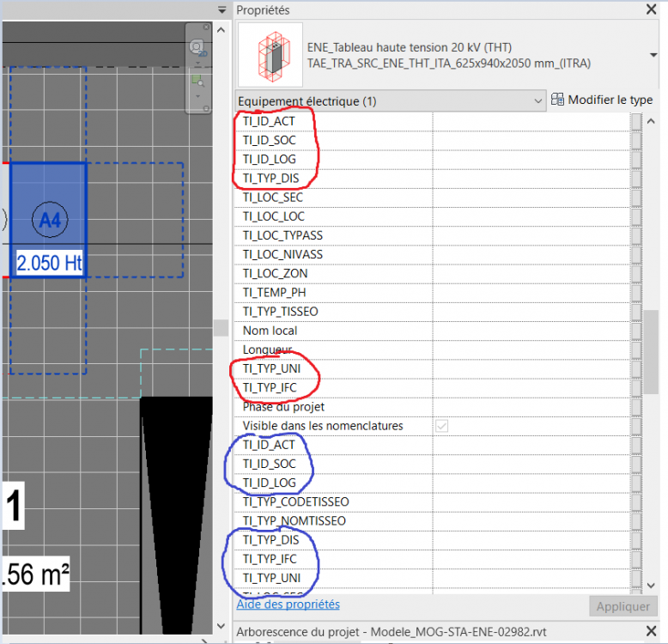Viewport: 668px width, 644px height.
Task: Click the TI_LOC_LOC value field
Action: click(531, 216)
